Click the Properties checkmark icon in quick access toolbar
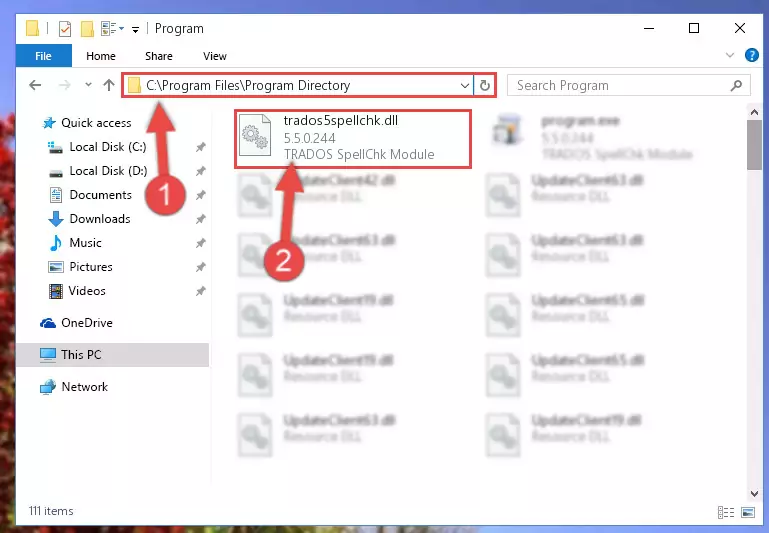Screen dimensions: 769x533 click(x=65, y=29)
